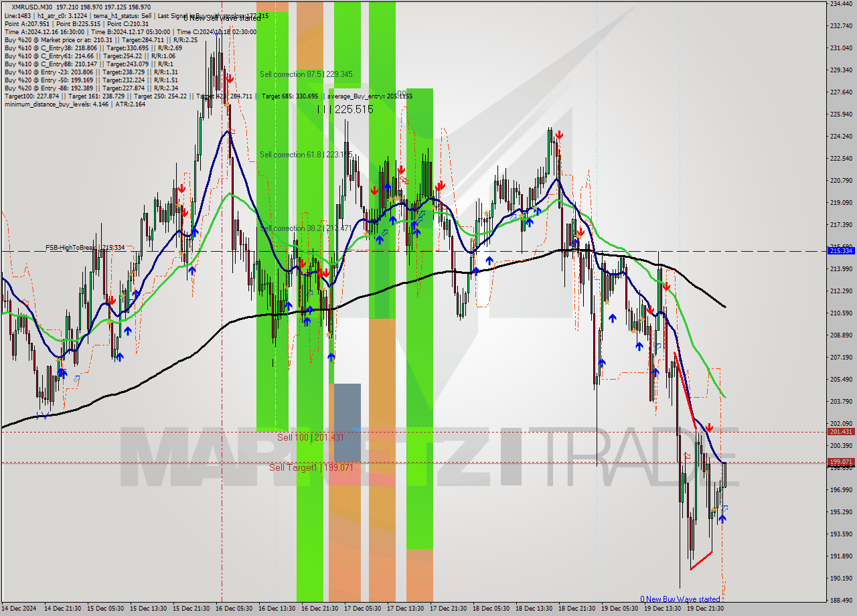Select the '14 Dec 21:30' time axis label
The image size is (857, 616).
click(x=62, y=609)
